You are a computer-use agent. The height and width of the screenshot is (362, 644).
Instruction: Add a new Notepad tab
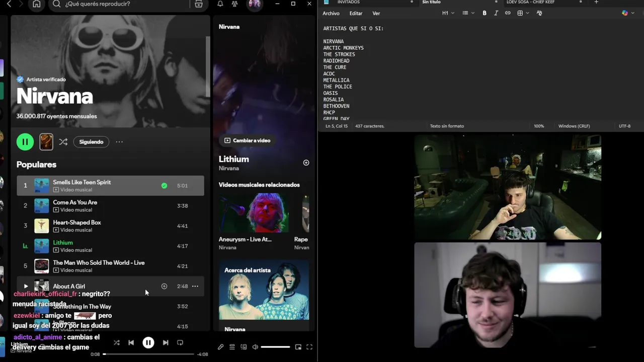(596, 3)
